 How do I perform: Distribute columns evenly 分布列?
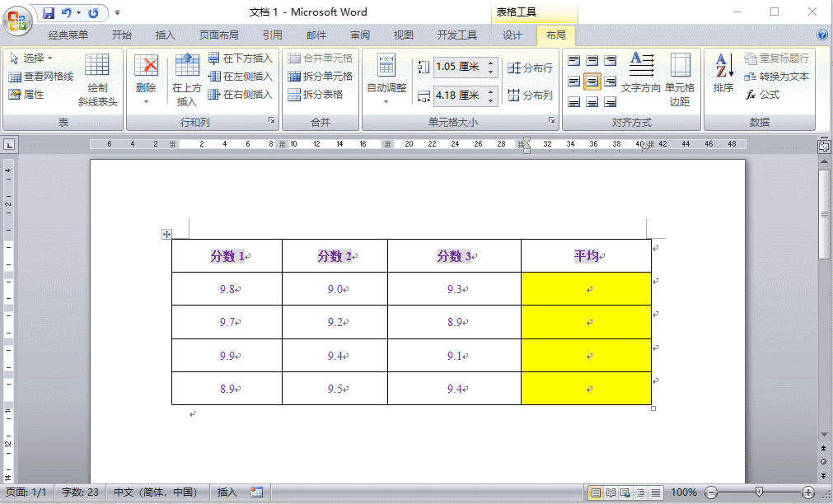pos(530,95)
